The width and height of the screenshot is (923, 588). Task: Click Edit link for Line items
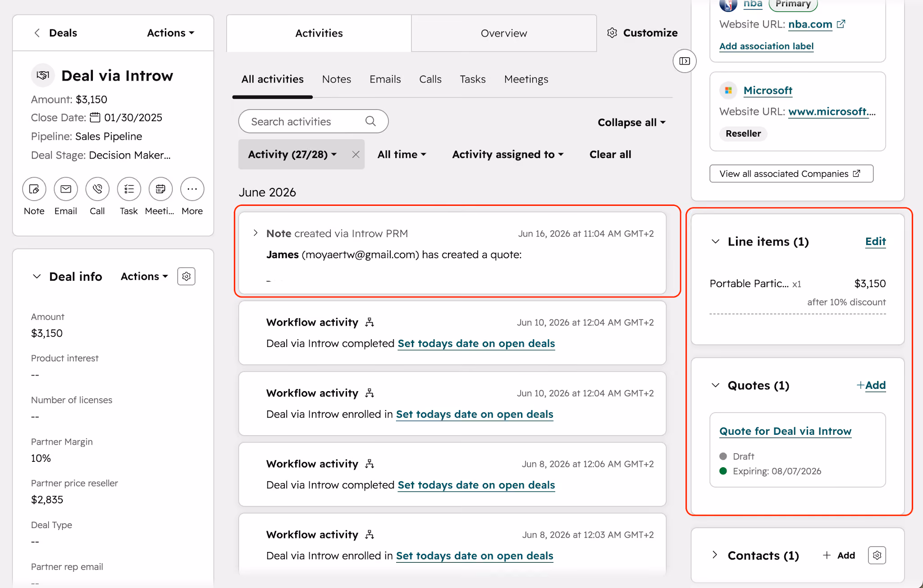876,242
